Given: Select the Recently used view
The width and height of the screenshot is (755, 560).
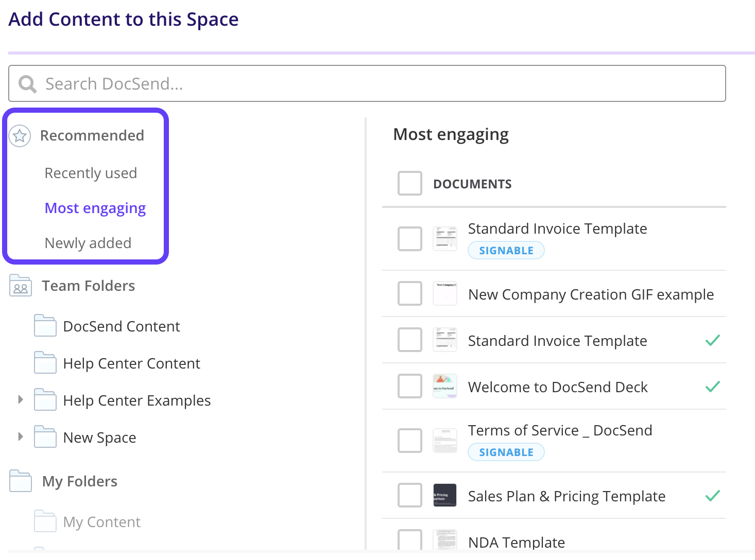Looking at the screenshot, I should (91, 173).
